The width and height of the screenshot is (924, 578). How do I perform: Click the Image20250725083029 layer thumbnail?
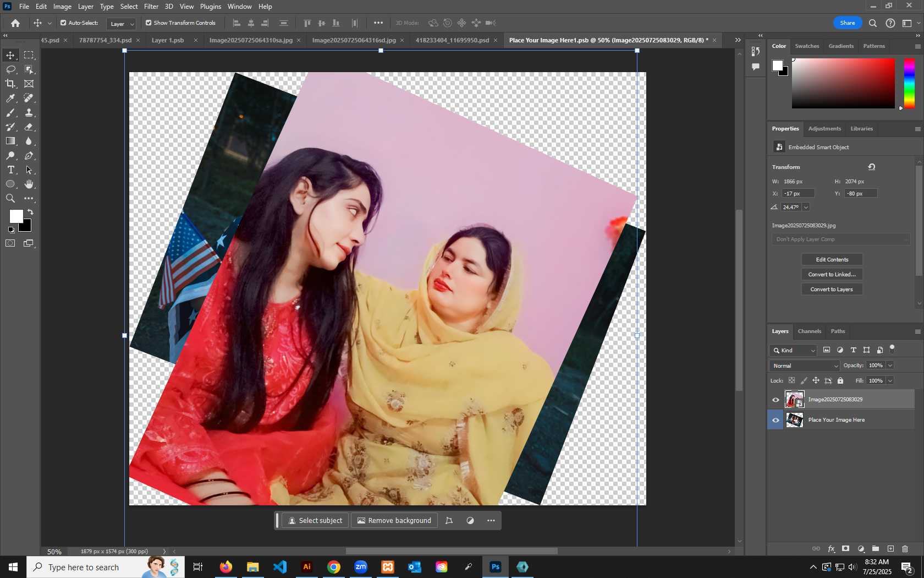(794, 400)
